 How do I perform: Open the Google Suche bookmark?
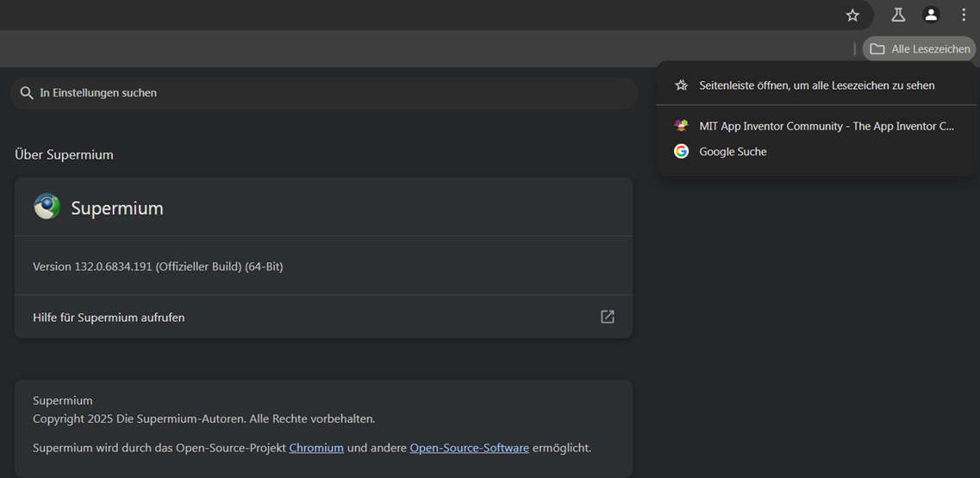[x=733, y=152]
